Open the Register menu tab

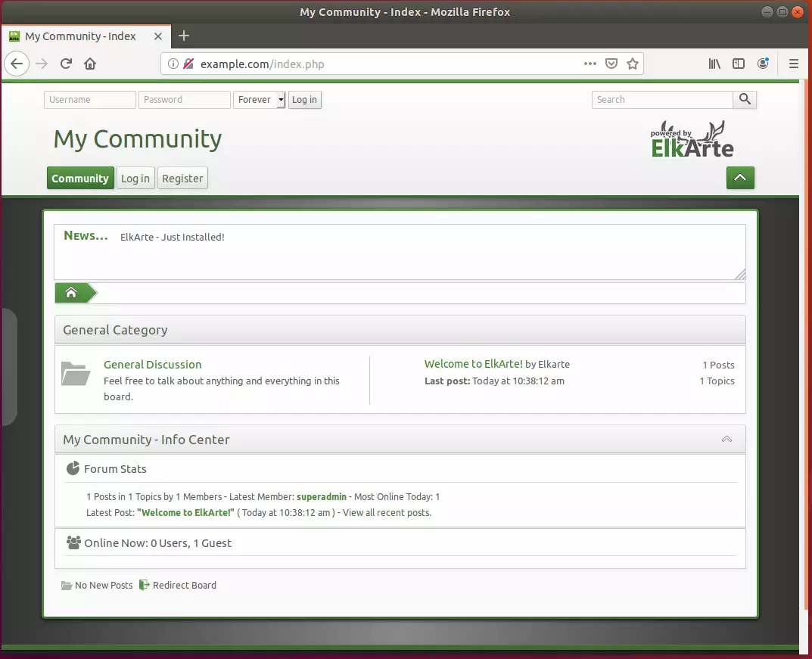(x=182, y=178)
